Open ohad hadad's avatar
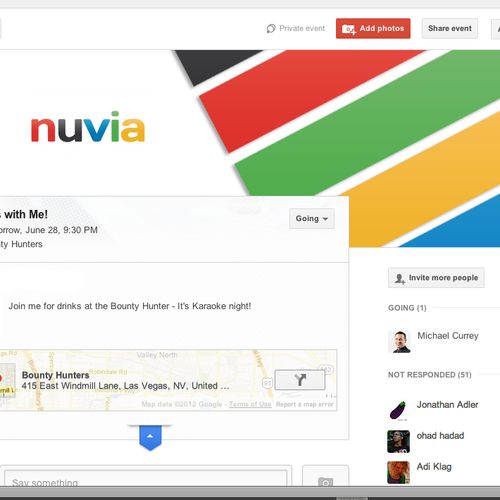Screen dimensions: 500x500 click(x=398, y=441)
